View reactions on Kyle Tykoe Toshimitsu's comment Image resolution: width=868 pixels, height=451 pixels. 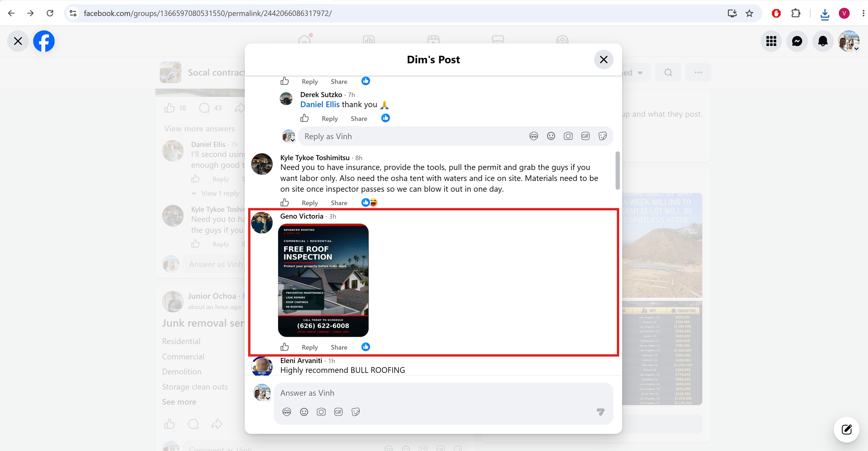coord(369,202)
